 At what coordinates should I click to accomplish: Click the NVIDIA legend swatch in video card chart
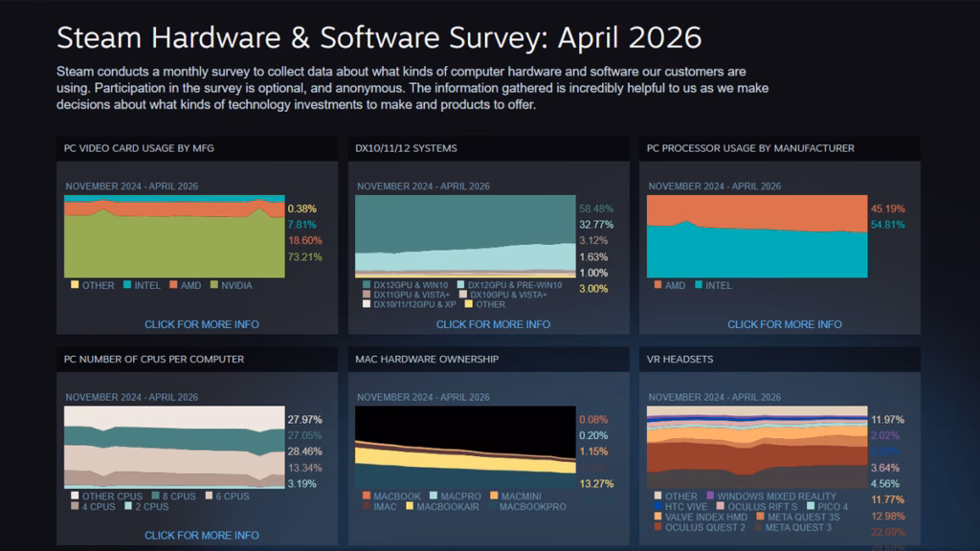point(214,285)
